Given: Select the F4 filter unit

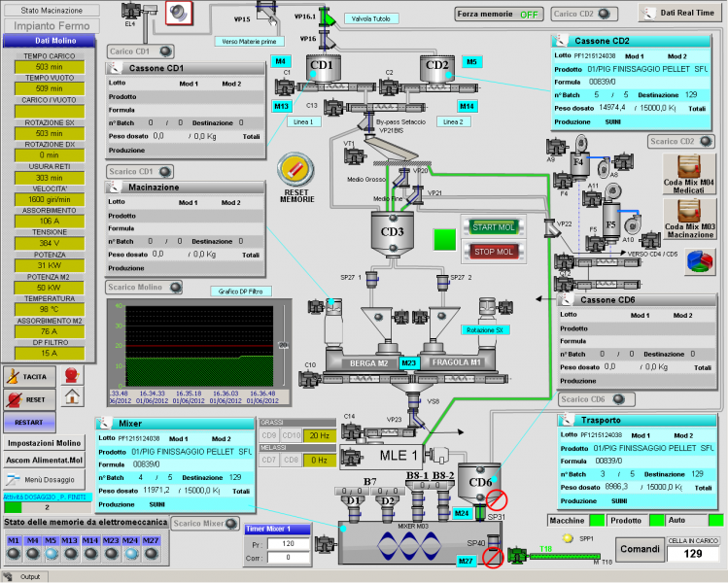Looking at the screenshot, I should click(x=578, y=165).
